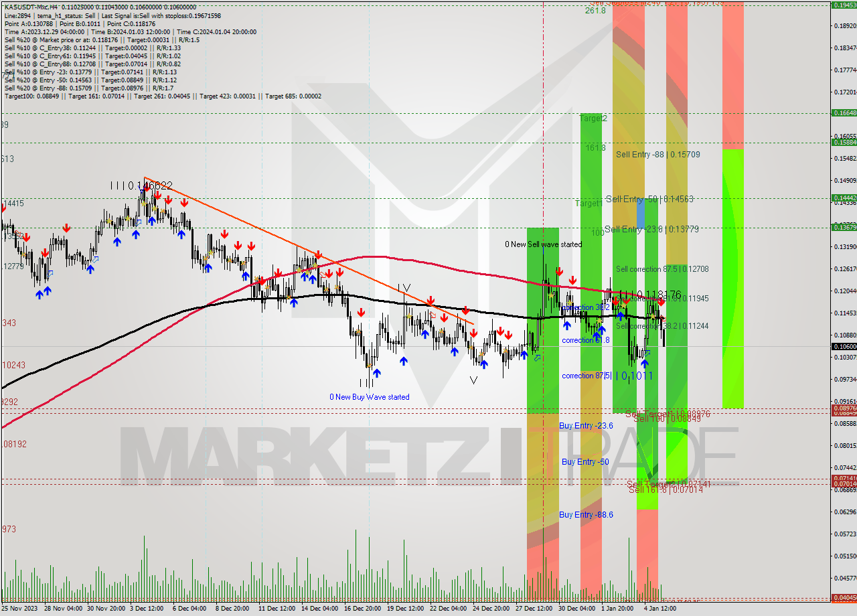Click the 'Sell %10 @ C_Entry38: 0.11244' line
This screenshot has width=857, height=616.
coord(92,48)
